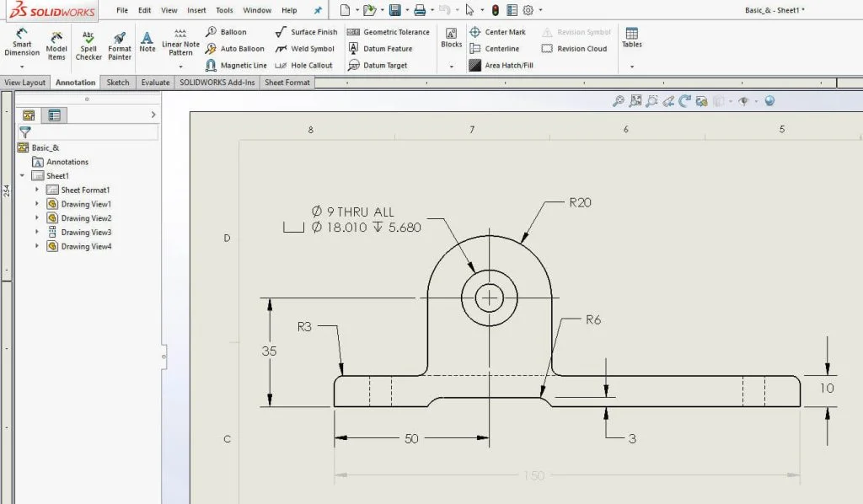Toggle the pin for the menu bar

pos(317,10)
